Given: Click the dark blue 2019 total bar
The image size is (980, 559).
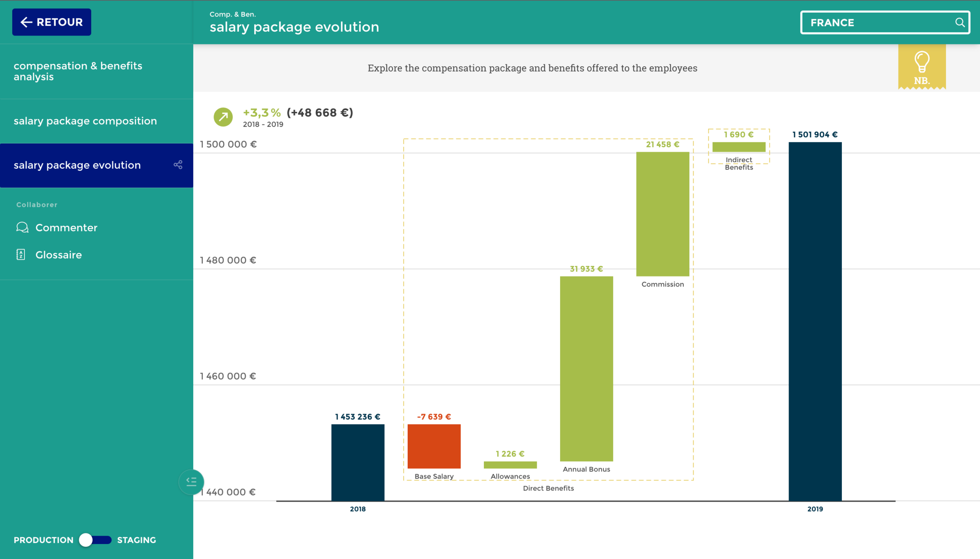Looking at the screenshot, I should 815,321.
